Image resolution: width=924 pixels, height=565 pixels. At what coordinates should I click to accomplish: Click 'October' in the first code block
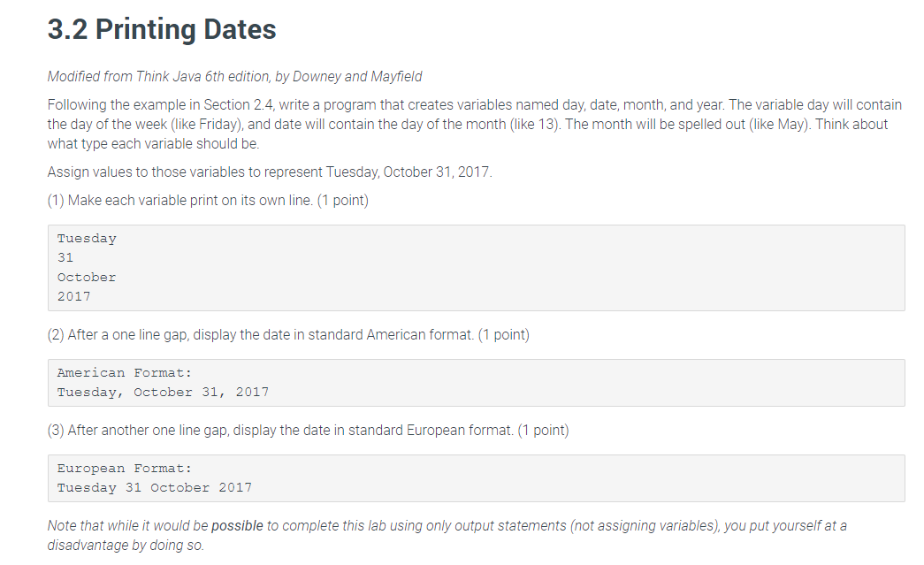tap(86, 277)
